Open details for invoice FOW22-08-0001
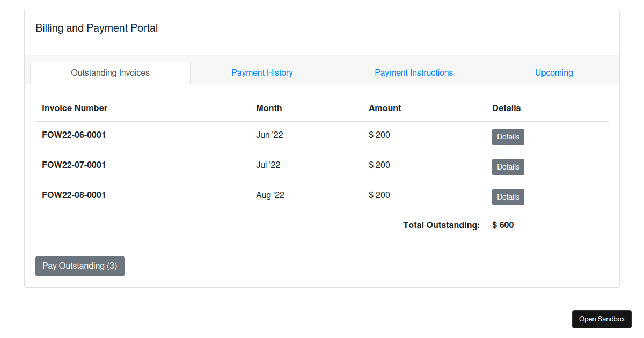The image size is (644, 338). click(508, 197)
